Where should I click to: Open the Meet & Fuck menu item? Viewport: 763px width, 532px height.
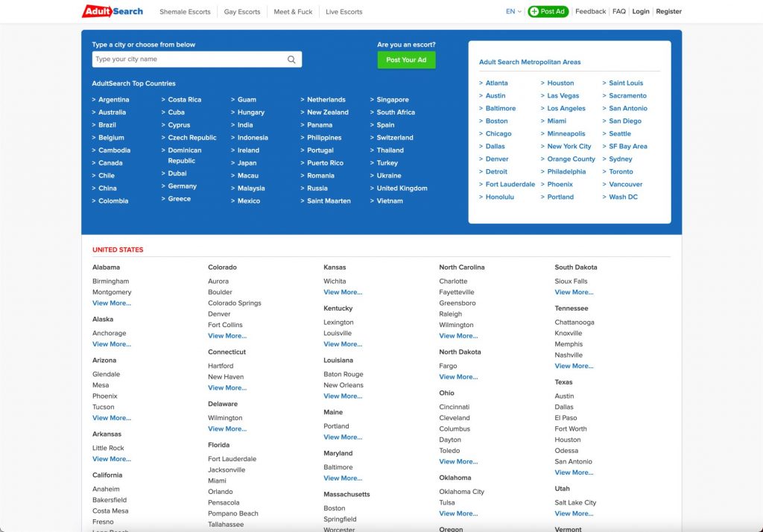tap(293, 12)
